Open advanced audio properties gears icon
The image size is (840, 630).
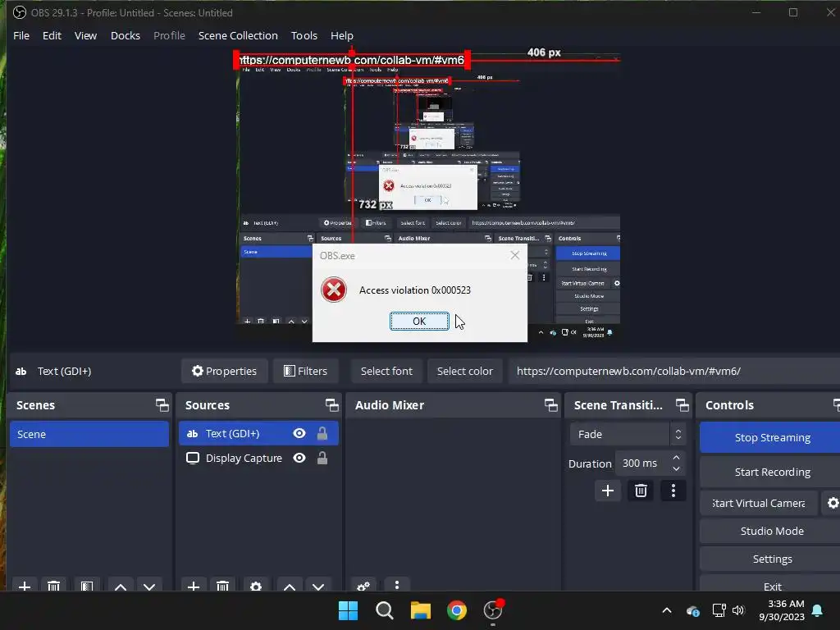[363, 586]
